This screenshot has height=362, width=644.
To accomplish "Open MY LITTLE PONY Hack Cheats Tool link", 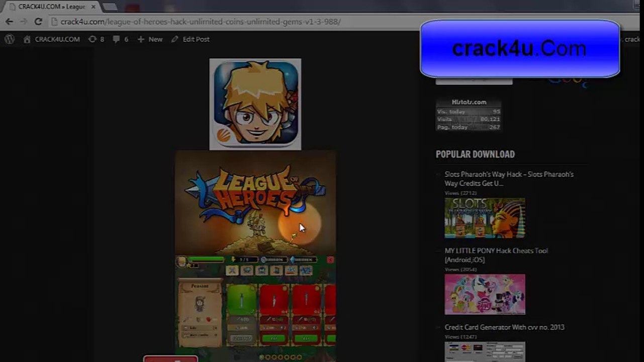I will pos(496,255).
